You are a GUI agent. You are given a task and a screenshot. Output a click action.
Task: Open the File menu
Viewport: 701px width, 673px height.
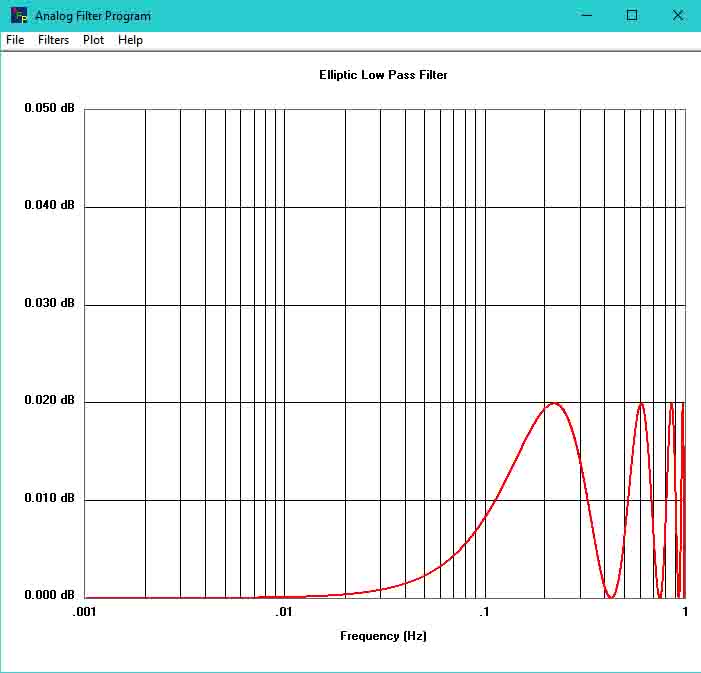[15, 40]
